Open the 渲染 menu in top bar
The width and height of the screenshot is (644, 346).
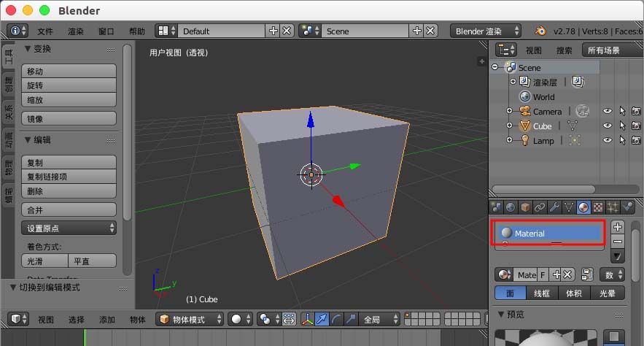[x=76, y=31]
